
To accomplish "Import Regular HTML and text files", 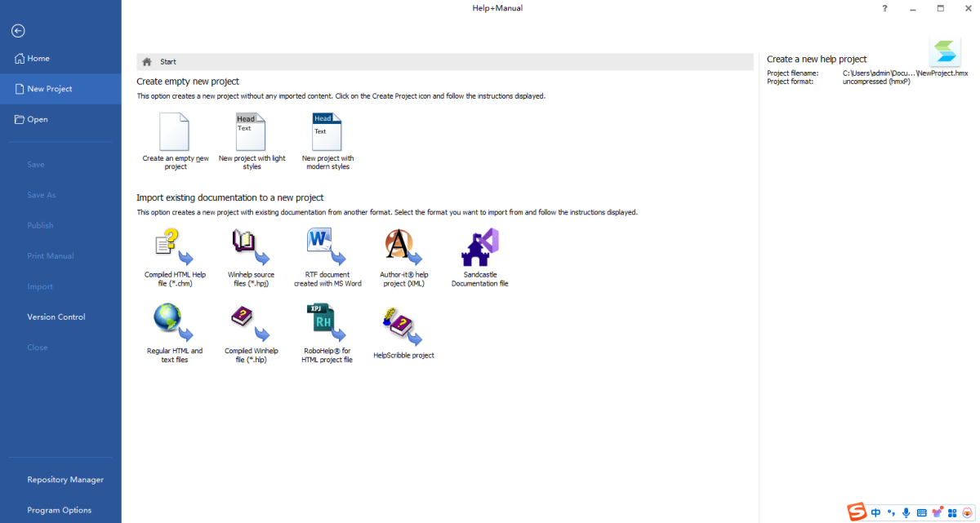I will point(175,324).
